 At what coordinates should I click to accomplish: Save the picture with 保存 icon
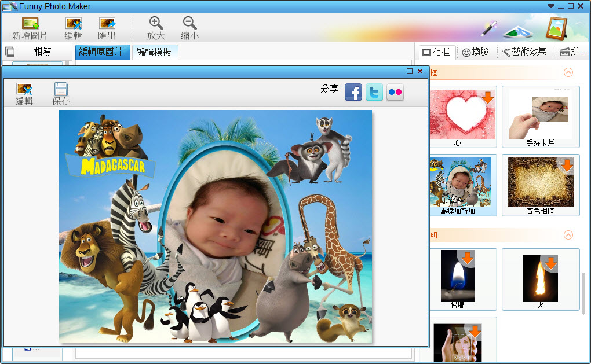coord(61,89)
